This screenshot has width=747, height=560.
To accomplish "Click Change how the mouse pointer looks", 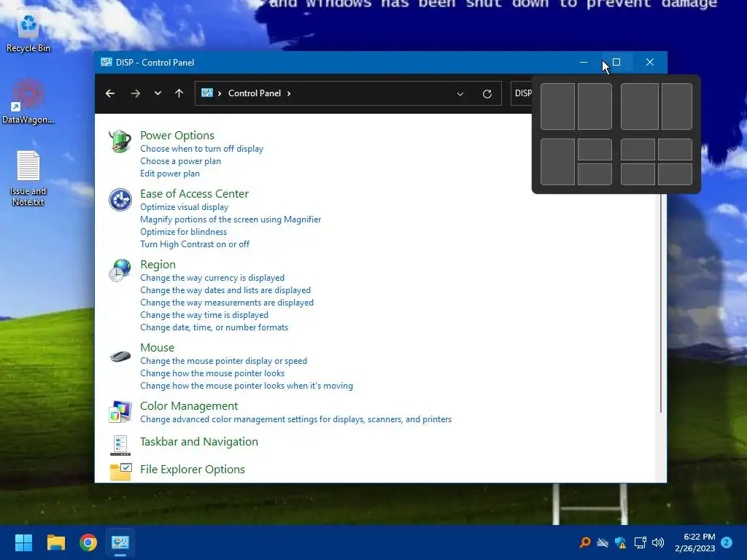I will tap(212, 373).
